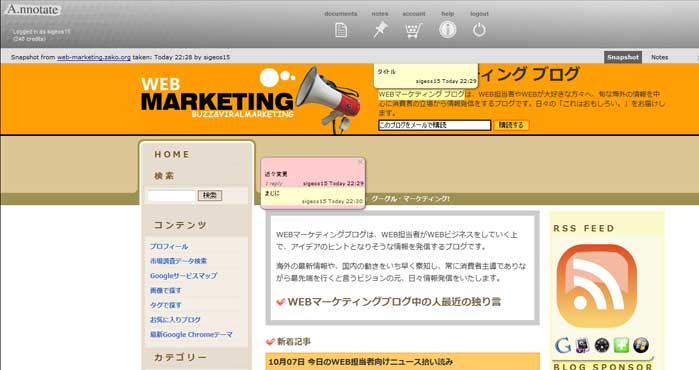Select the yellow 'タイトル' note in header
The image size is (699, 370).
pyautogui.click(x=426, y=76)
